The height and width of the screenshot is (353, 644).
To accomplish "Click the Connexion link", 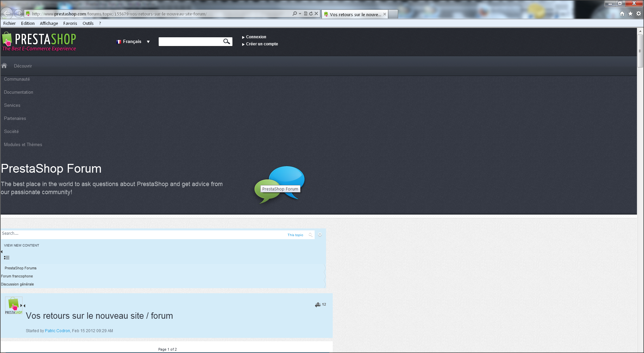I will (x=256, y=37).
